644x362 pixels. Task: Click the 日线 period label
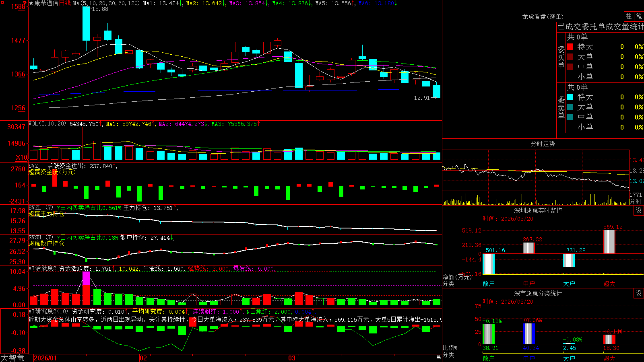65,3
